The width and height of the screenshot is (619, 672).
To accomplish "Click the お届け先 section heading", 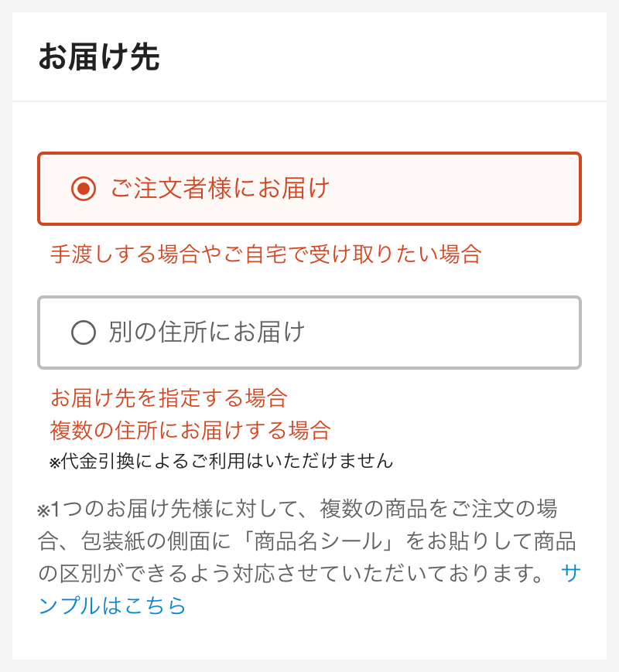I will (98, 59).
